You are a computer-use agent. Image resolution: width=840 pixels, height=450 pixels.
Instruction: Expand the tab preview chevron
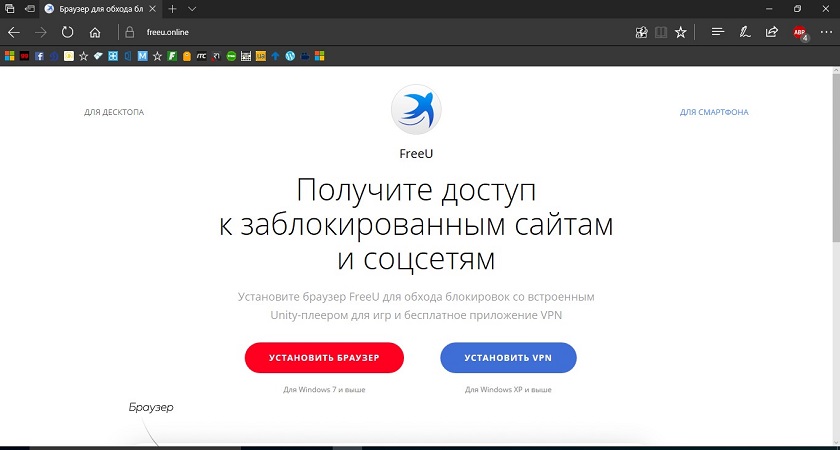[x=193, y=9]
